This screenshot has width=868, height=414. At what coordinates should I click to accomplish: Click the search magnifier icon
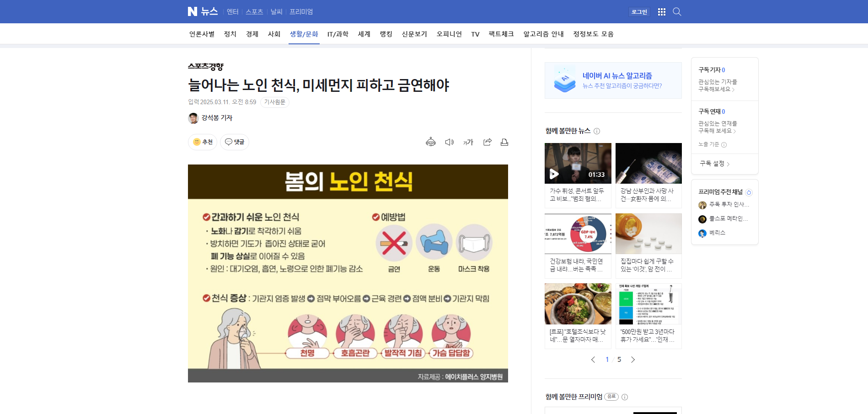[x=677, y=12]
